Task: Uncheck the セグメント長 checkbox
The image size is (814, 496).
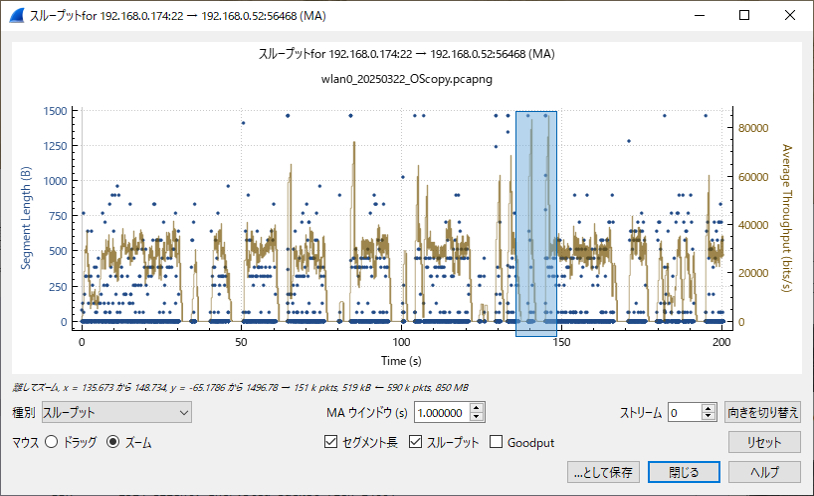Action: (331, 442)
